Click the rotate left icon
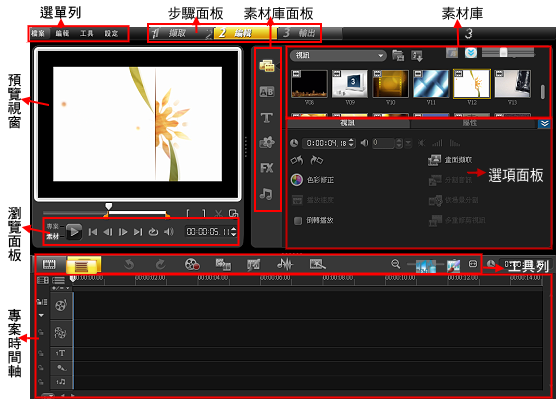Screen dimensions: 556x399 click(297, 160)
